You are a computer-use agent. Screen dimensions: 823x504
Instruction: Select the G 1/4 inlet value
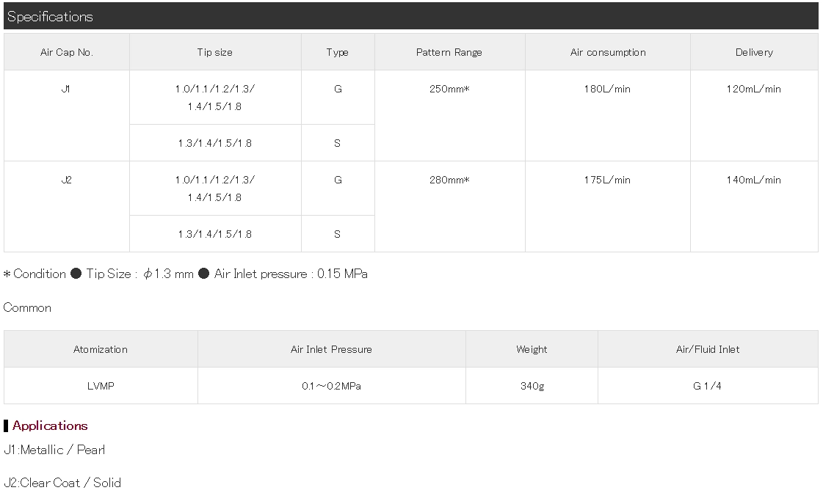pyautogui.click(x=708, y=386)
